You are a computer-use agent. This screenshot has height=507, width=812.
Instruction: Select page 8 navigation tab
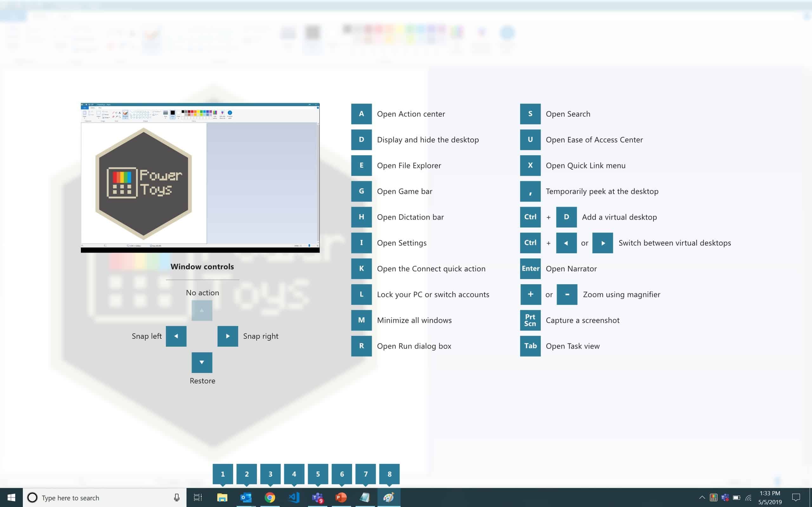pos(389,474)
